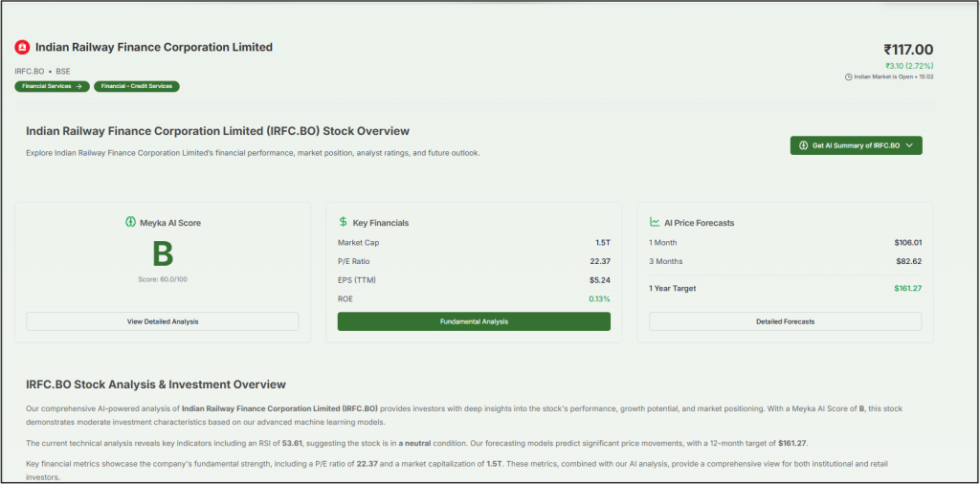Click the brain icon beside Meyka AI Score

130,223
